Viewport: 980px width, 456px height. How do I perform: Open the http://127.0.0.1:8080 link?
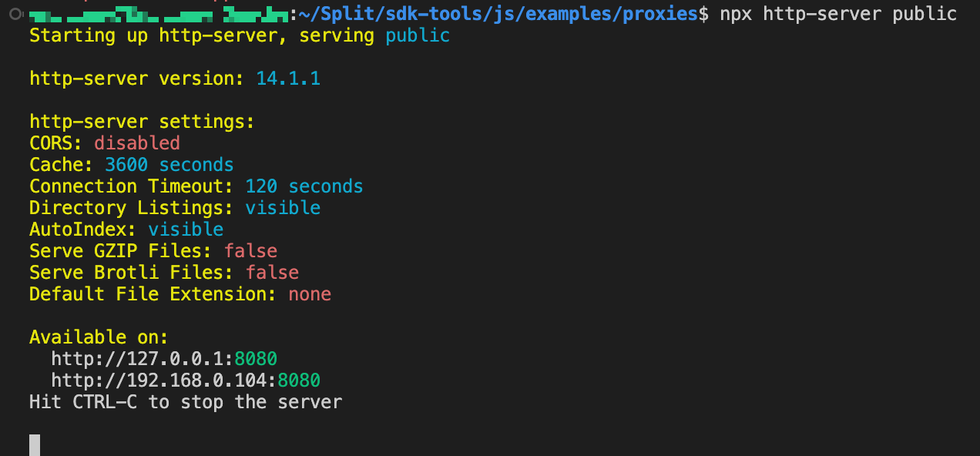tap(163, 359)
